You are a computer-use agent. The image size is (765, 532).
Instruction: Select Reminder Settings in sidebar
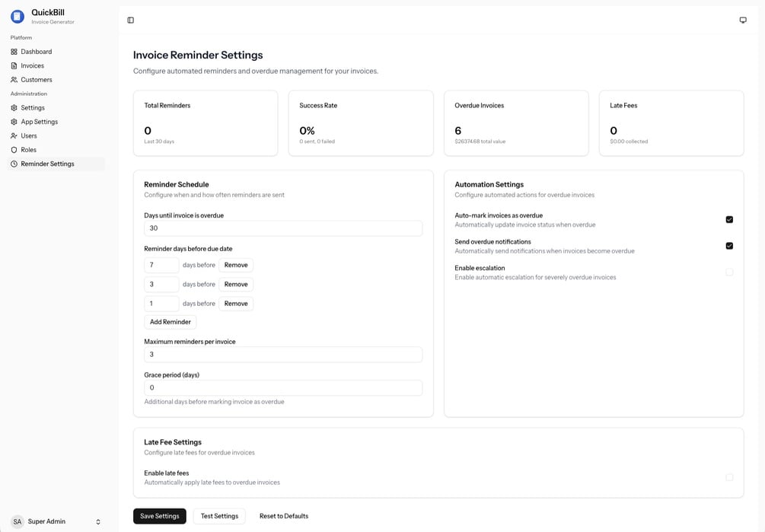tap(47, 164)
